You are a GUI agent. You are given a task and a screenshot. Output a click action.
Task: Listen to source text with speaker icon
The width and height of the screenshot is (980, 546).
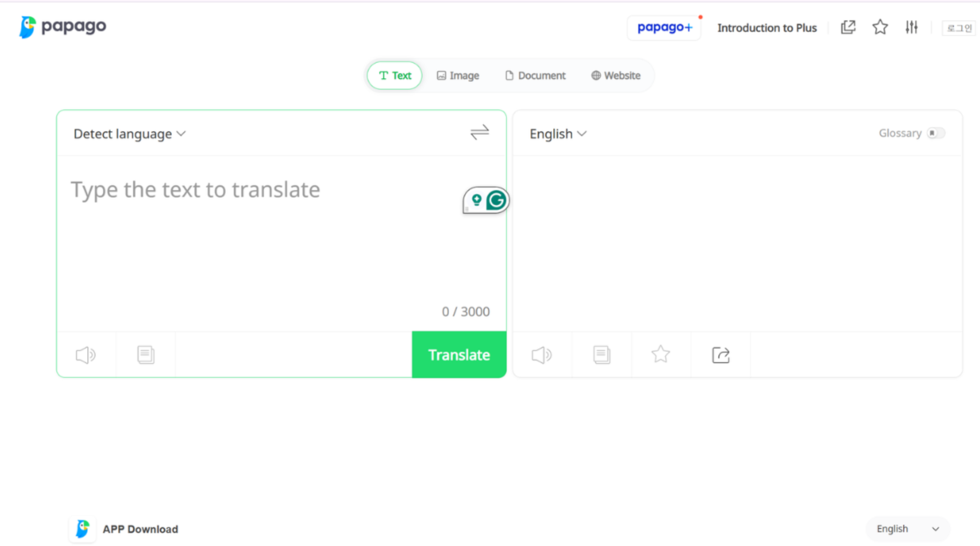(85, 354)
